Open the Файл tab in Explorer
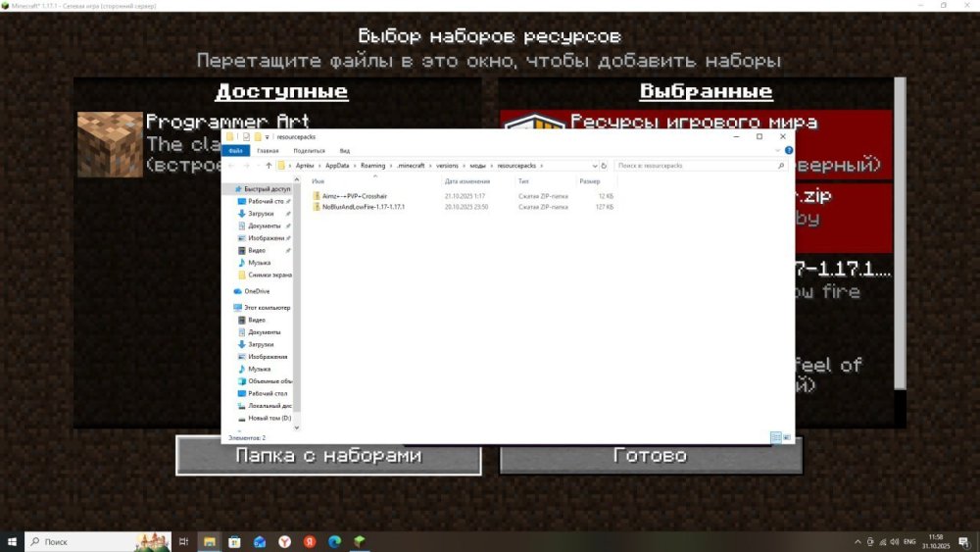 [x=235, y=151]
